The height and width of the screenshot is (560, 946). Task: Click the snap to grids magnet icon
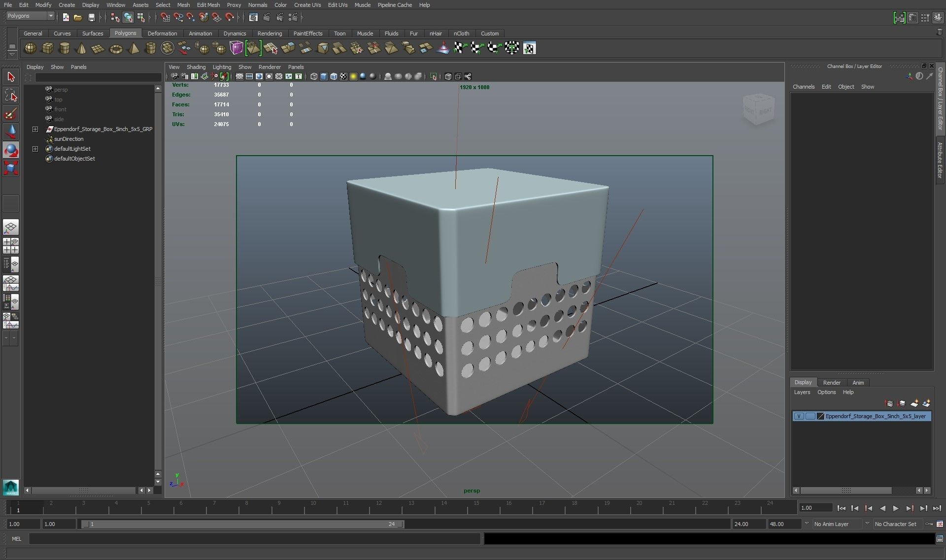pyautogui.click(x=165, y=18)
